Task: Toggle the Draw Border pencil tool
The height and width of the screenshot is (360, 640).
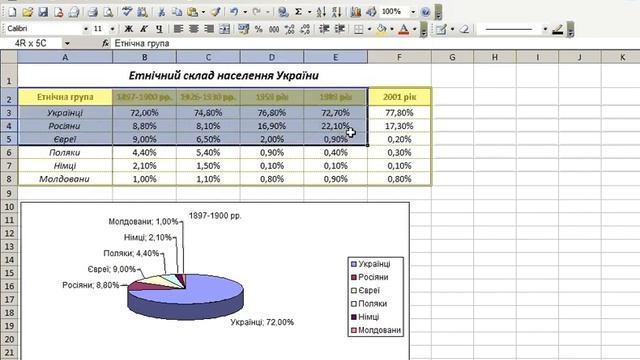Action: [x=441, y=29]
